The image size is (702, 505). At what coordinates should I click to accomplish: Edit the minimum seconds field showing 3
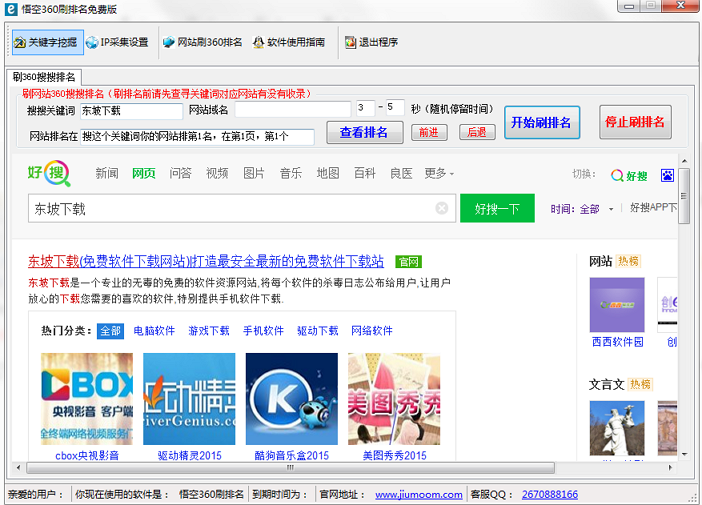click(x=365, y=107)
